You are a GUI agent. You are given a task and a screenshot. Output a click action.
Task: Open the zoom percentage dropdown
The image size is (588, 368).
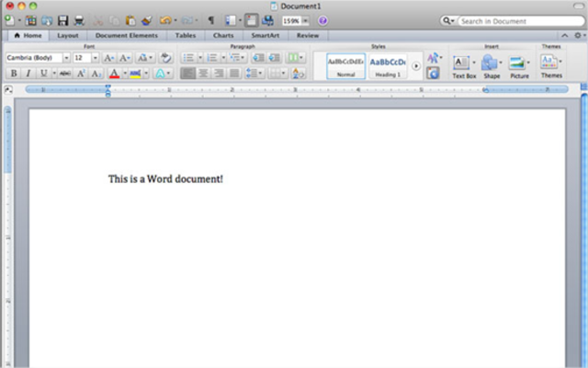(306, 21)
